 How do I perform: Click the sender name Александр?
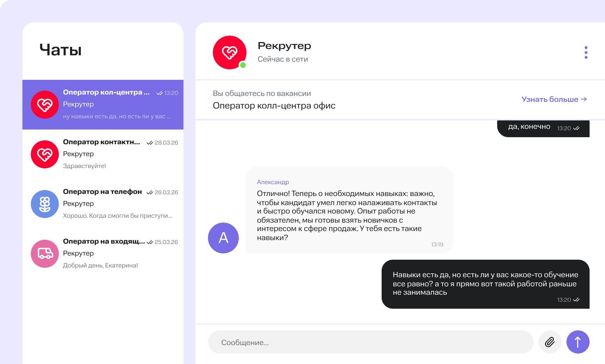pos(273,182)
